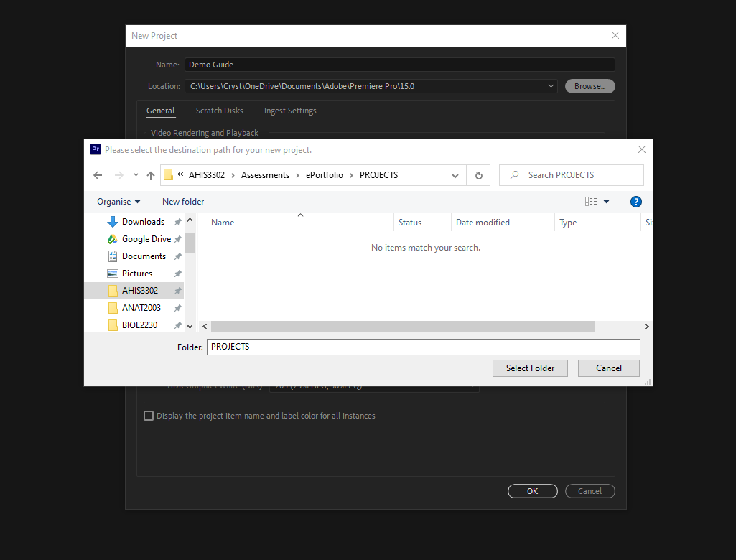
Task: Open the Organise menu
Action: [x=118, y=202]
